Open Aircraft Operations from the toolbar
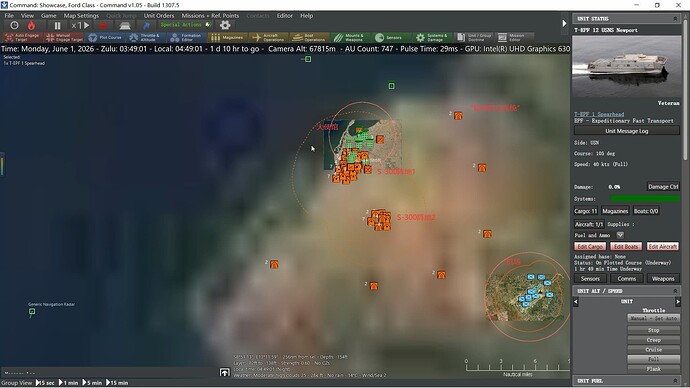The image size is (690, 388). [268, 37]
